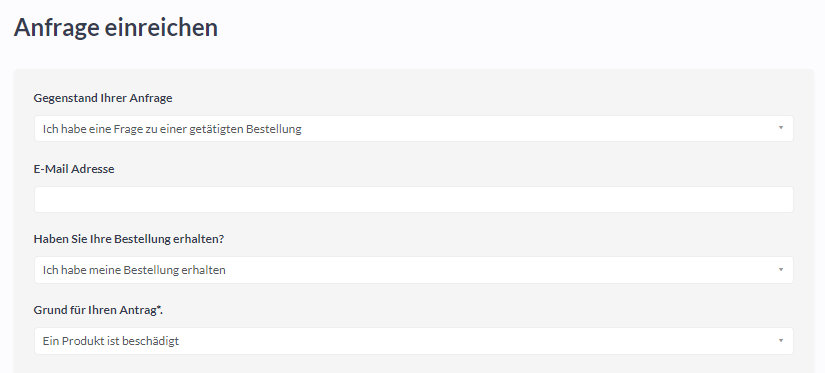Focus the E-Mail Adresse input field
The image size is (825, 373).
click(x=414, y=199)
